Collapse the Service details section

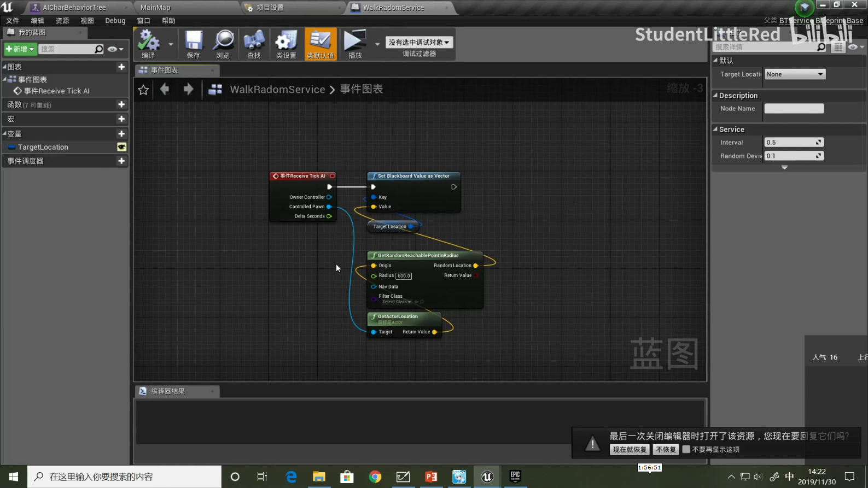point(715,129)
